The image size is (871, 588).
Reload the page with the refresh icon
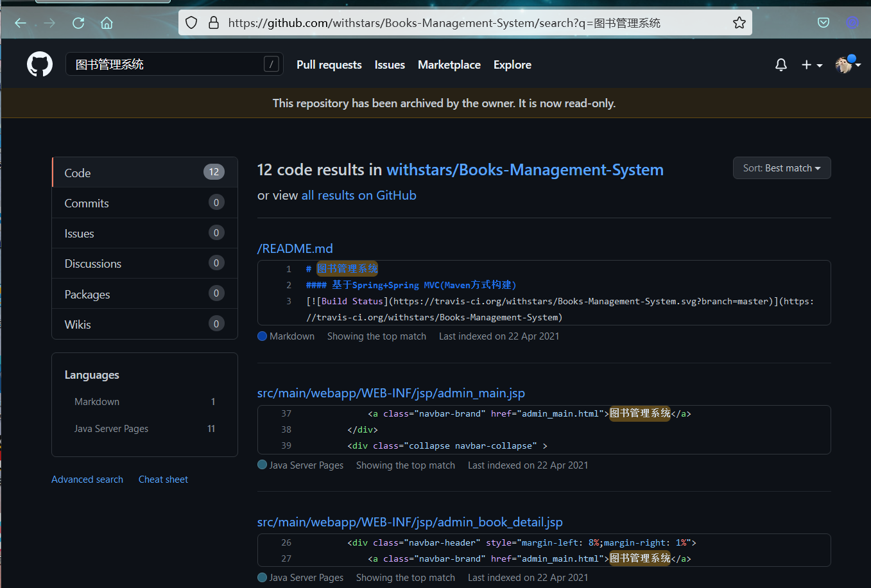78,23
